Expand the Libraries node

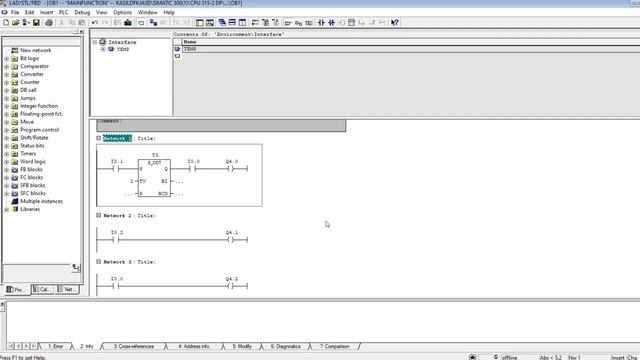click(x=7, y=209)
